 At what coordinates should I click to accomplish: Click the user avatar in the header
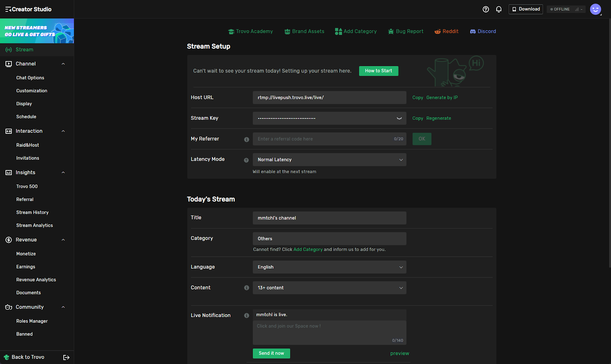[595, 9]
